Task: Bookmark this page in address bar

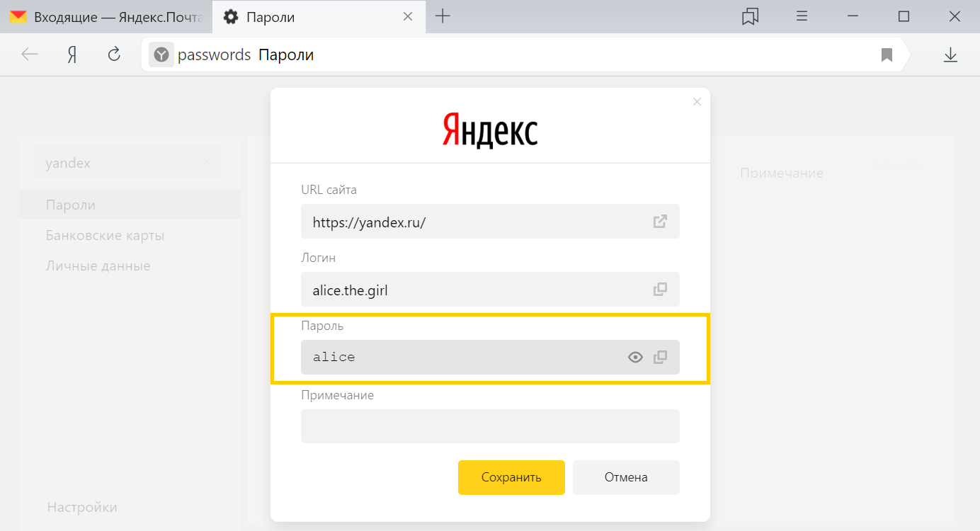Action: (x=887, y=55)
